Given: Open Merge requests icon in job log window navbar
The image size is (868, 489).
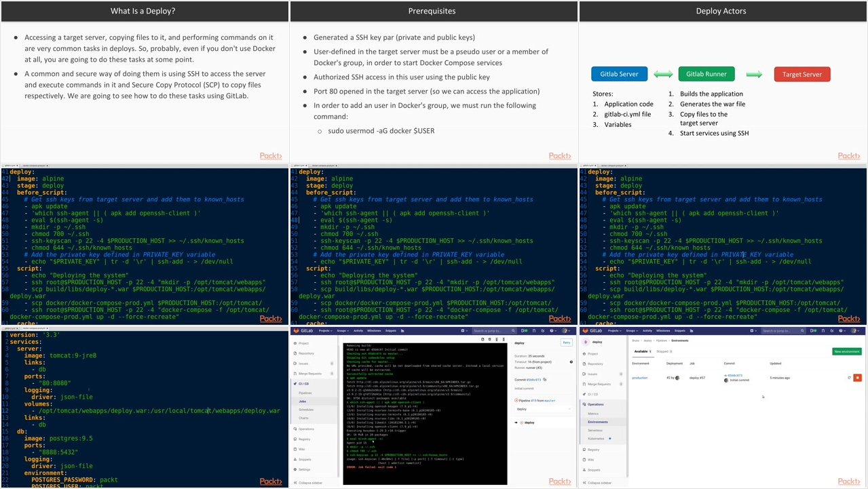Looking at the screenshot, I should point(534,330).
